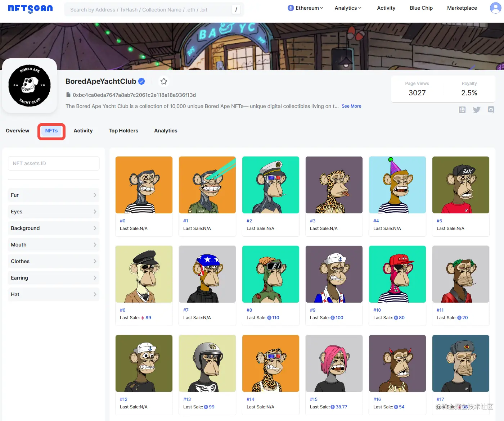Click the verified badge next to BoredApeYachtClub

coord(141,81)
